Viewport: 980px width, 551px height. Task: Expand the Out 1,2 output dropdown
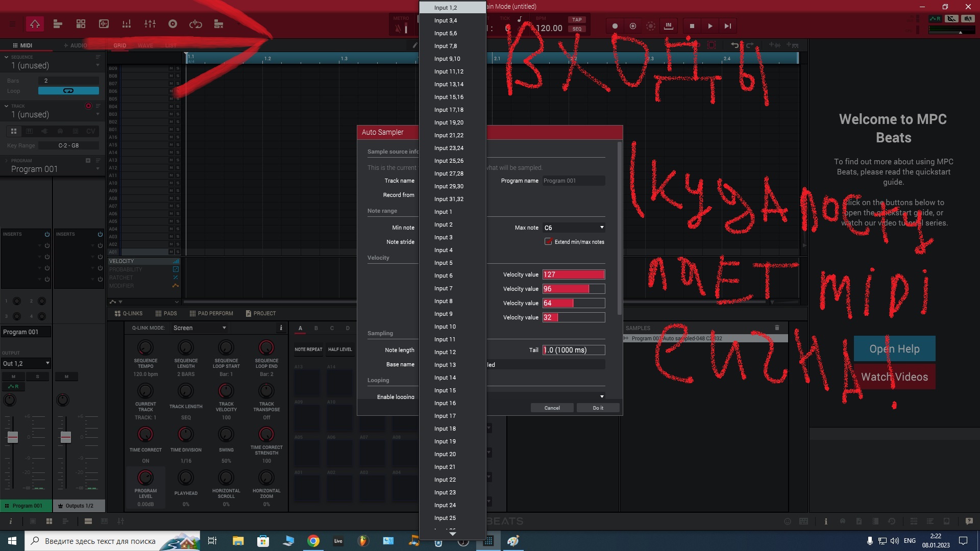26,363
